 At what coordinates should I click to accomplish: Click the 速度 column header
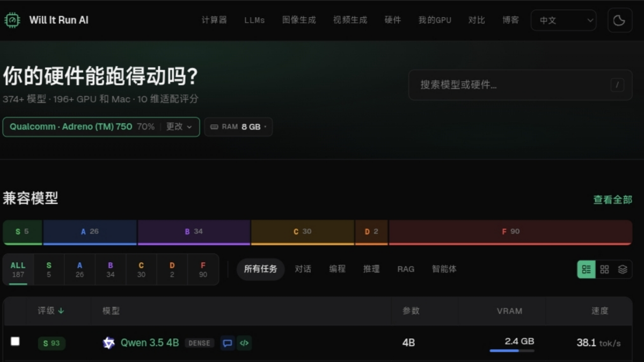[599, 311]
